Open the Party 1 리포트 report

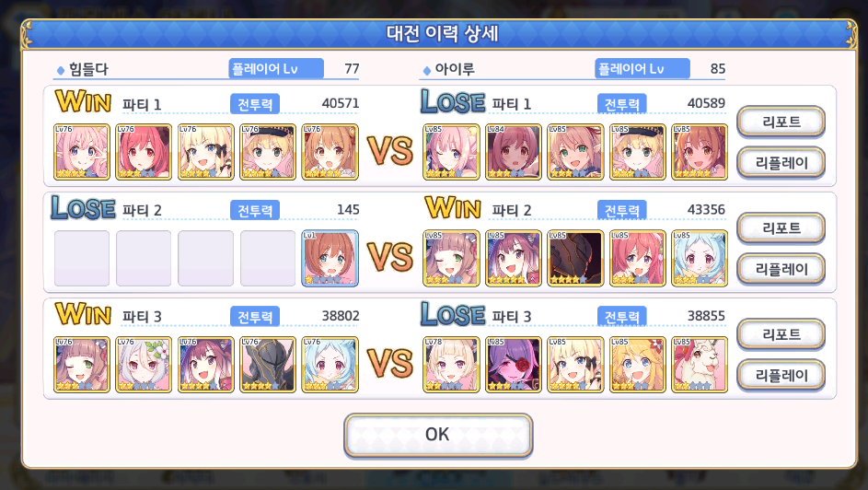point(781,122)
